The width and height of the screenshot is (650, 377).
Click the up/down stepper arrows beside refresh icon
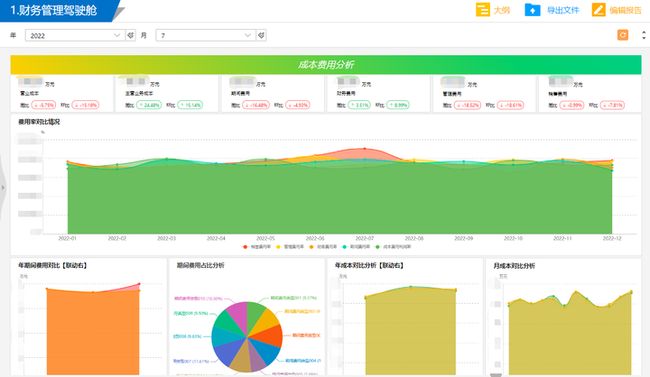pos(644,35)
